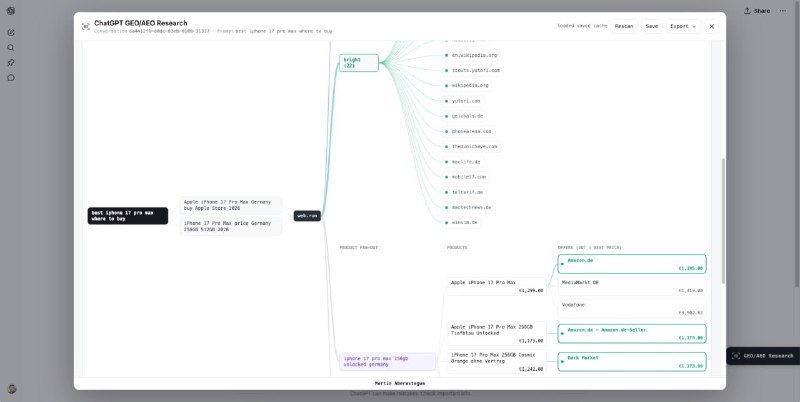Open the geizhals.de source node
Viewport: 800px width, 402px height.
(464, 116)
